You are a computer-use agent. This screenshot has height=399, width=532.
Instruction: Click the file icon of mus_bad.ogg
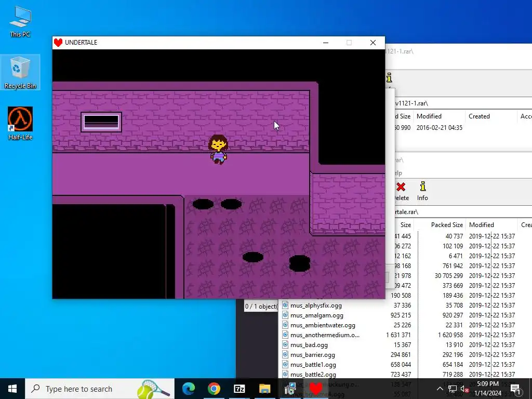click(x=285, y=344)
